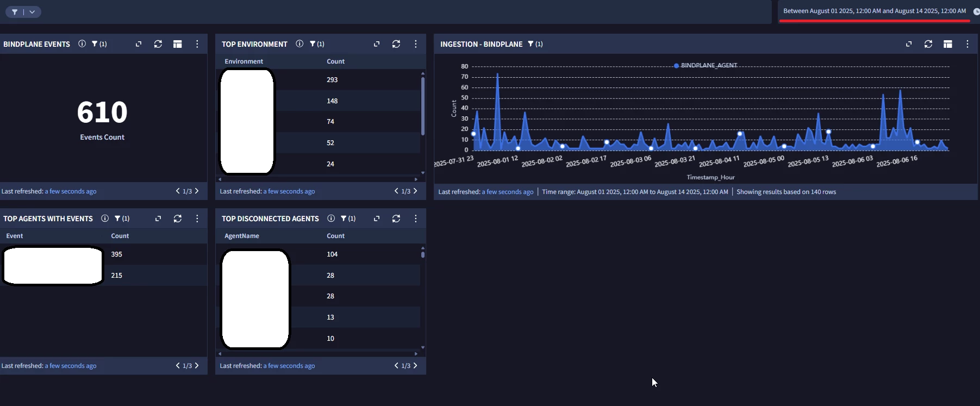Select count 148 in Top Environment
980x406 pixels.
332,101
